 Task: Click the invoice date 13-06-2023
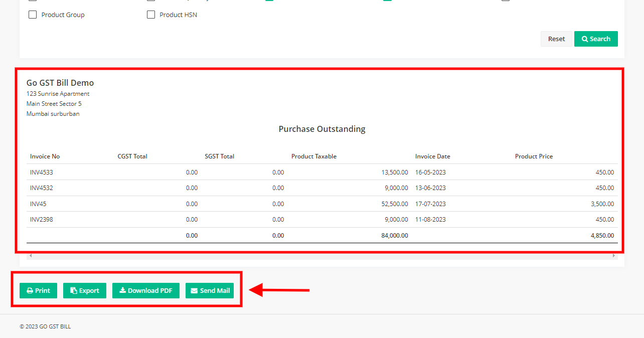[430, 188]
